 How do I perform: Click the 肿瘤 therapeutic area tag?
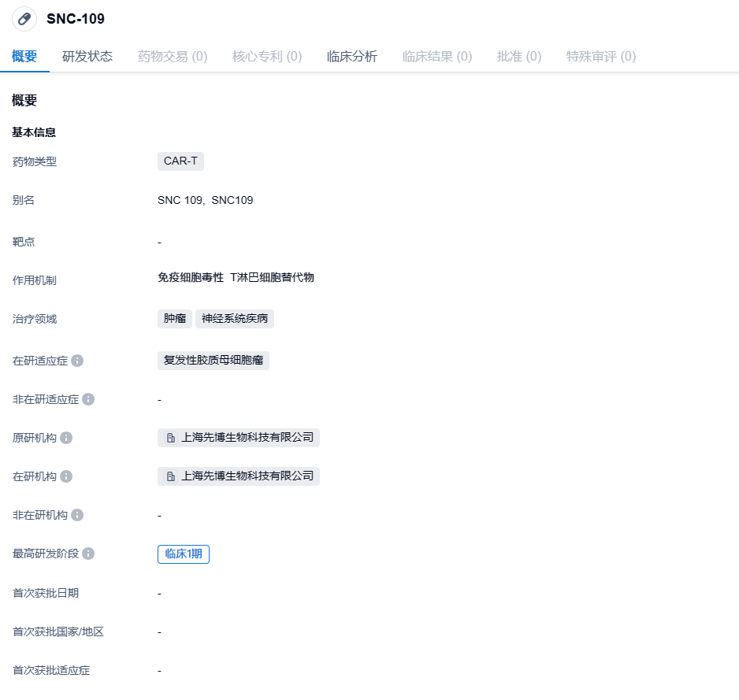pos(175,319)
